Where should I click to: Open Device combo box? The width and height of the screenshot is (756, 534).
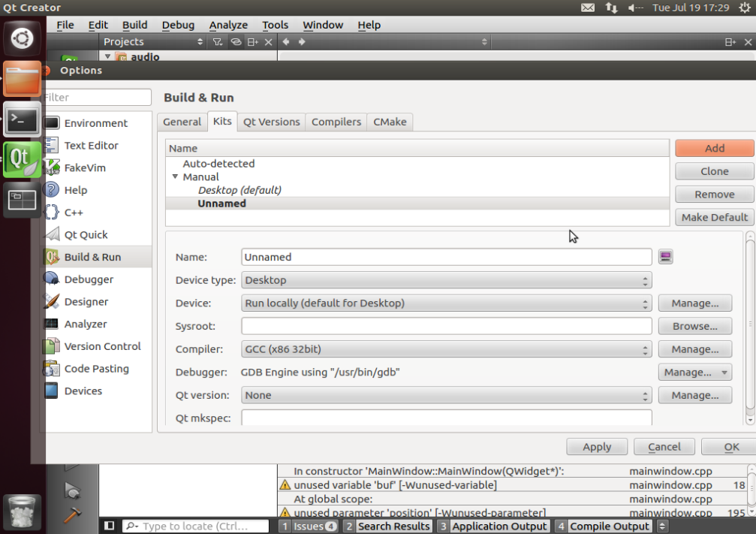tap(447, 303)
